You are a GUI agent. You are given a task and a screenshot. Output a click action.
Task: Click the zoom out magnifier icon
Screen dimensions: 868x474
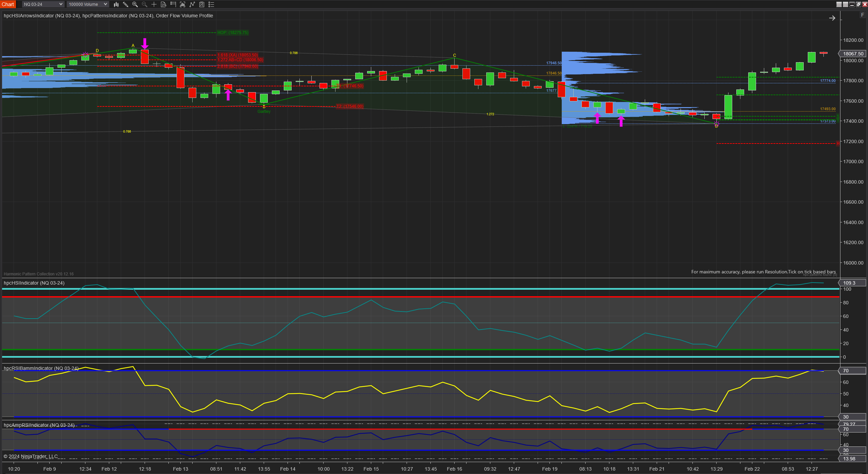pos(144,4)
